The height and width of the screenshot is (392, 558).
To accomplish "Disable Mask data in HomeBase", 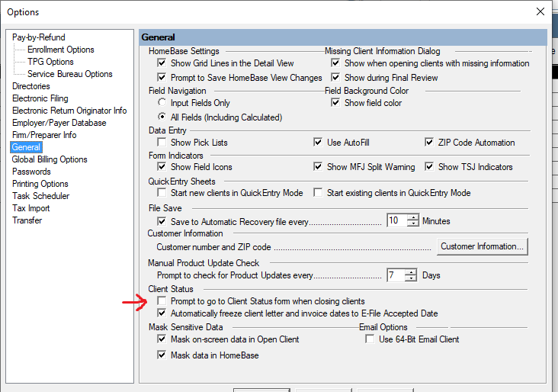I will tap(162, 355).
